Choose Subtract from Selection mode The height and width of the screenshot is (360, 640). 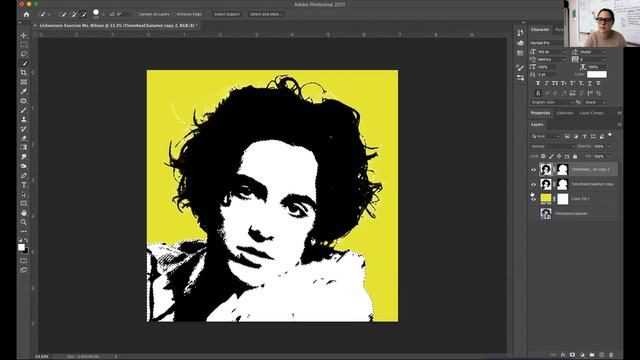click(84, 14)
